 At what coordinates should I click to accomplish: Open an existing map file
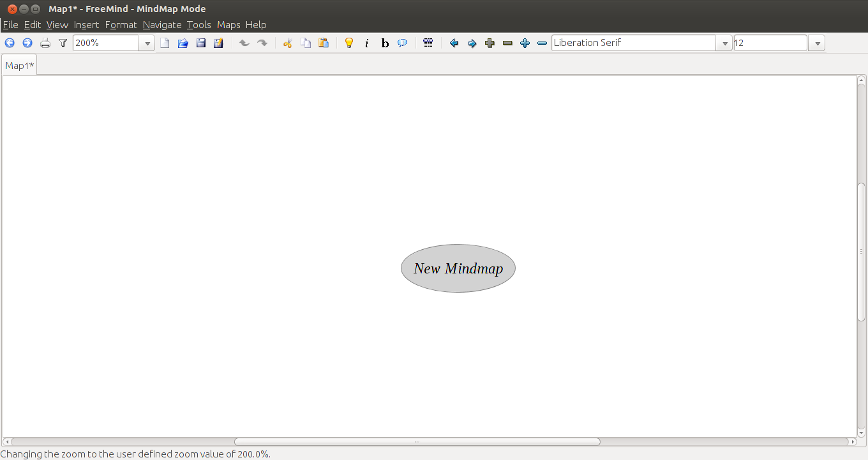(183, 43)
